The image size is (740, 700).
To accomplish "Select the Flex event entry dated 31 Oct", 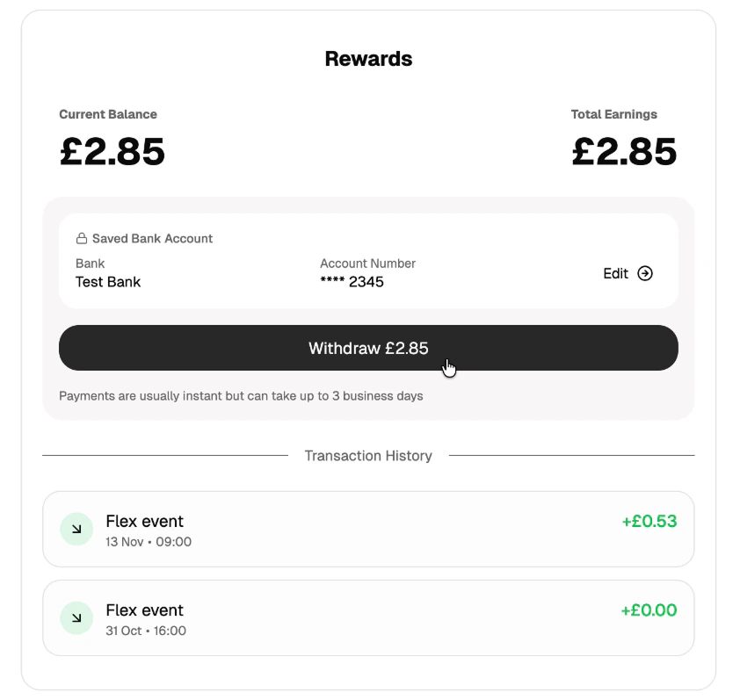I will click(x=368, y=617).
